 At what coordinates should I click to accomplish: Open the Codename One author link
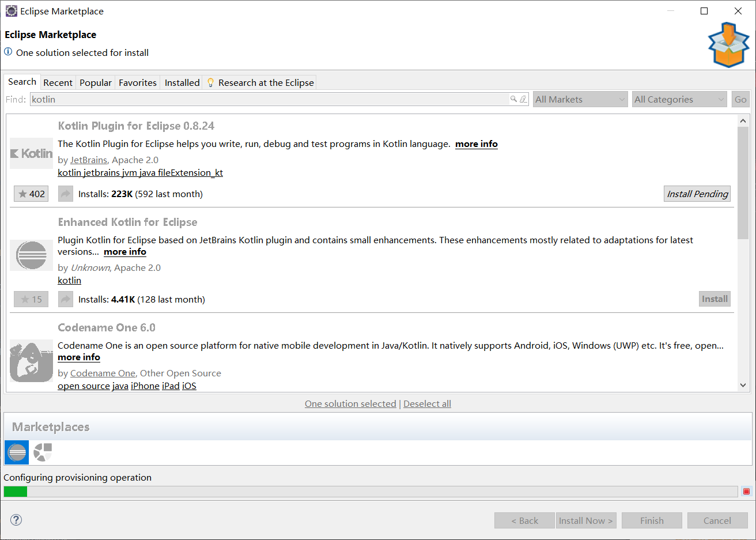click(x=103, y=373)
